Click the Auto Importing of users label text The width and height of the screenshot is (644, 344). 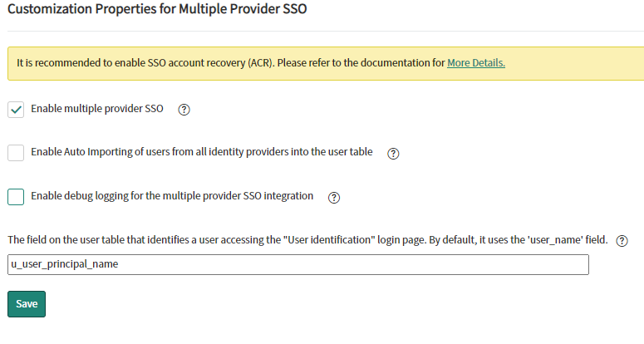pos(202,152)
